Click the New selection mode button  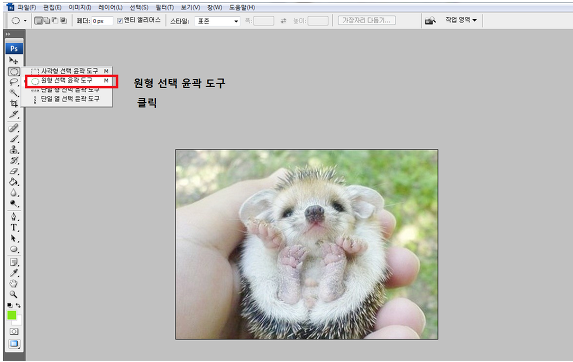click(38, 21)
